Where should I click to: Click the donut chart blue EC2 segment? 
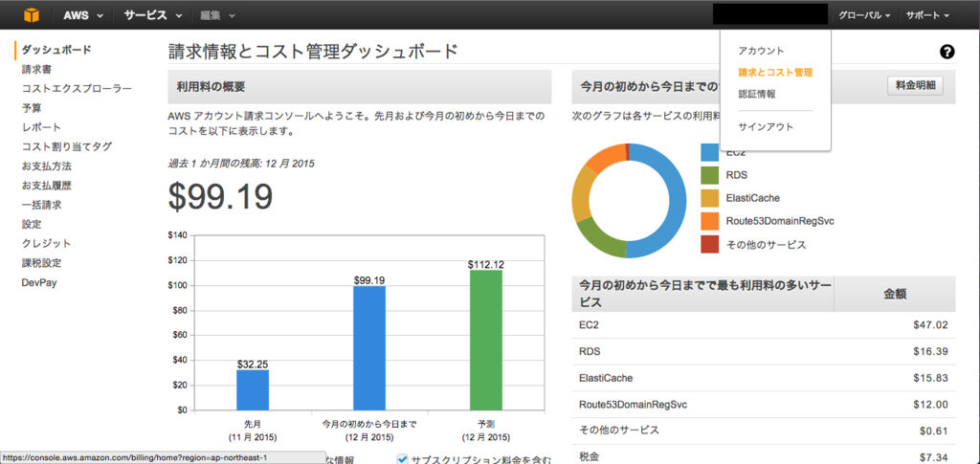pos(677,200)
